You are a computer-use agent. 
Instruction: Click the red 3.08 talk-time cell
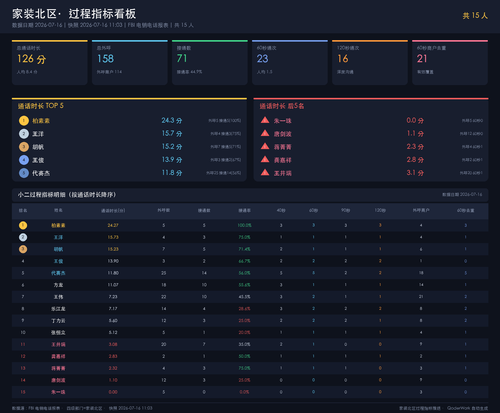click(x=113, y=344)
